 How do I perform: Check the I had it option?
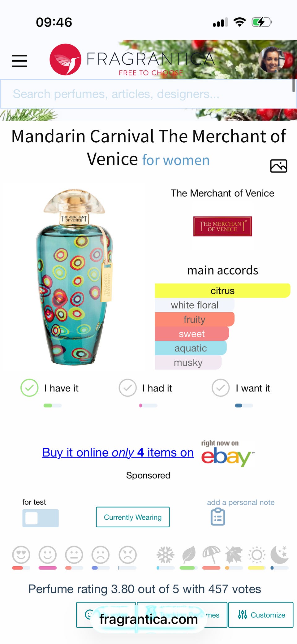pos(127,388)
